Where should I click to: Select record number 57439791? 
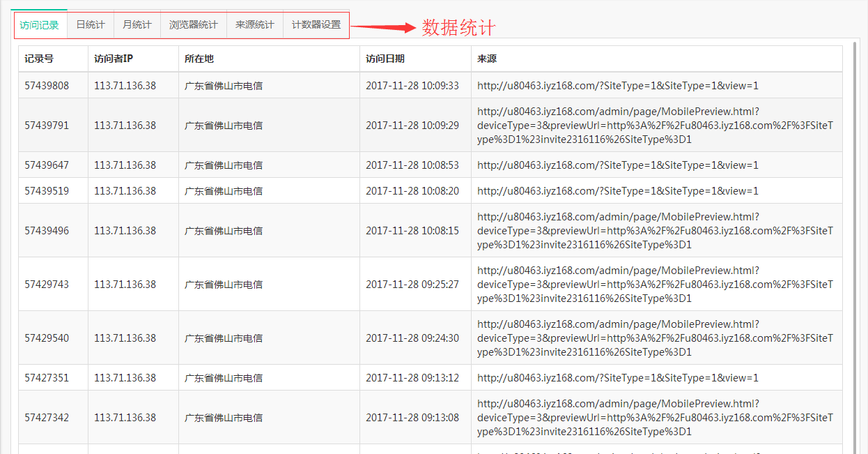pyautogui.click(x=47, y=126)
